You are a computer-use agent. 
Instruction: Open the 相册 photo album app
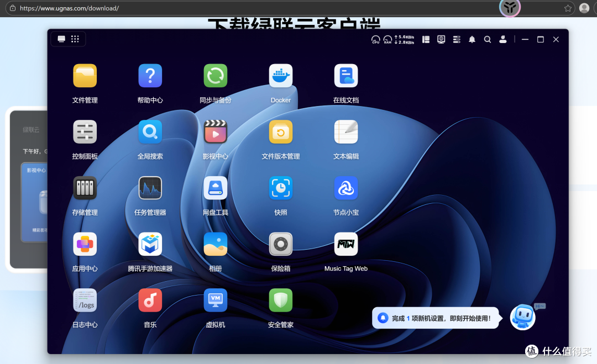click(216, 244)
